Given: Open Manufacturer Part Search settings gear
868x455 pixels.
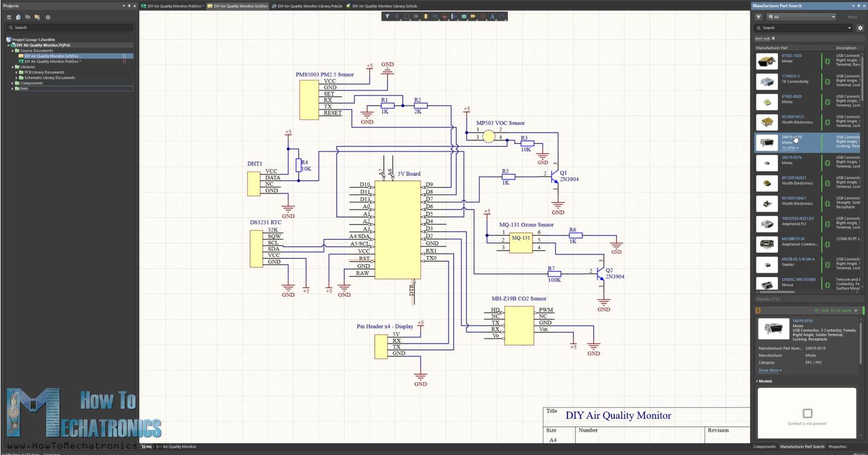Looking at the screenshot, I should point(860,28).
